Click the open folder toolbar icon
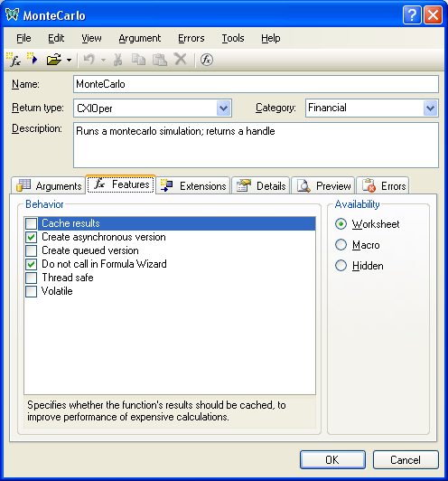This screenshot has height=481, width=448. tap(54, 60)
